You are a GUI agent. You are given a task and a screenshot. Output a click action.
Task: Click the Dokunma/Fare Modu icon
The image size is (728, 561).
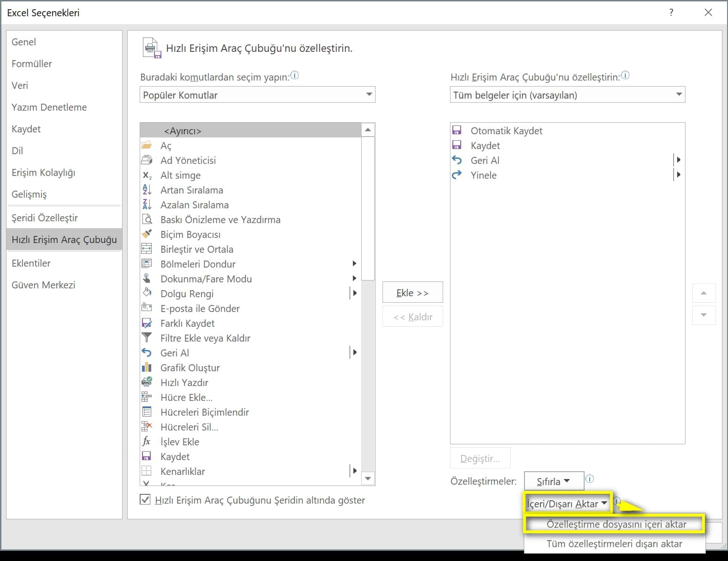tap(147, 279)
